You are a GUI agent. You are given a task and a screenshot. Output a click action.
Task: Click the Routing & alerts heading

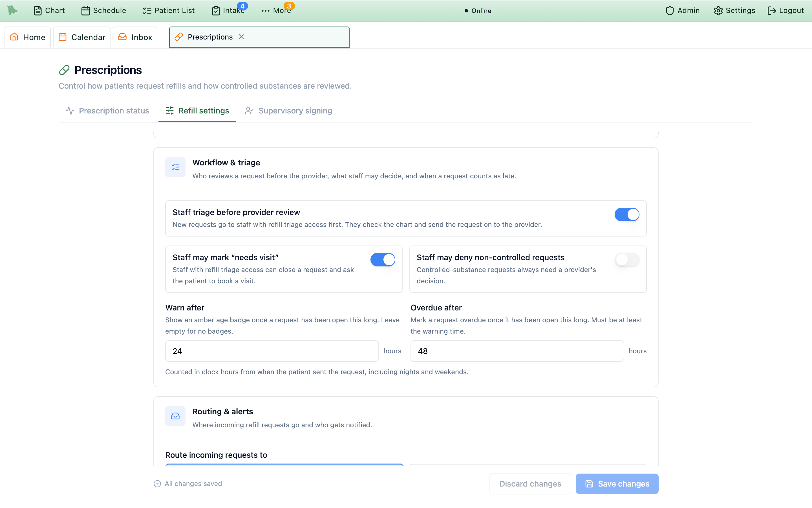pos(222,411)
